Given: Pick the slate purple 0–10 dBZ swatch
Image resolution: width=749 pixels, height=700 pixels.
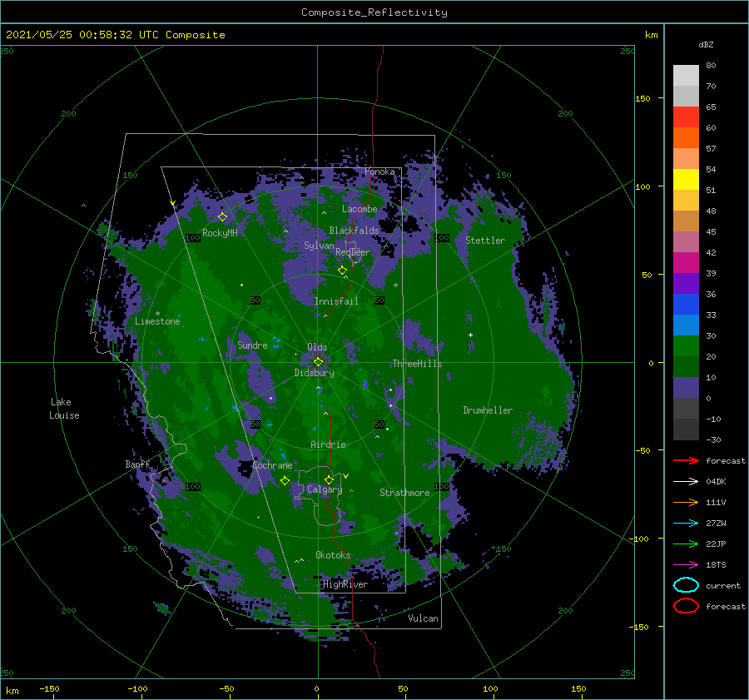Looking at the screenshot, I should [686, 388].
